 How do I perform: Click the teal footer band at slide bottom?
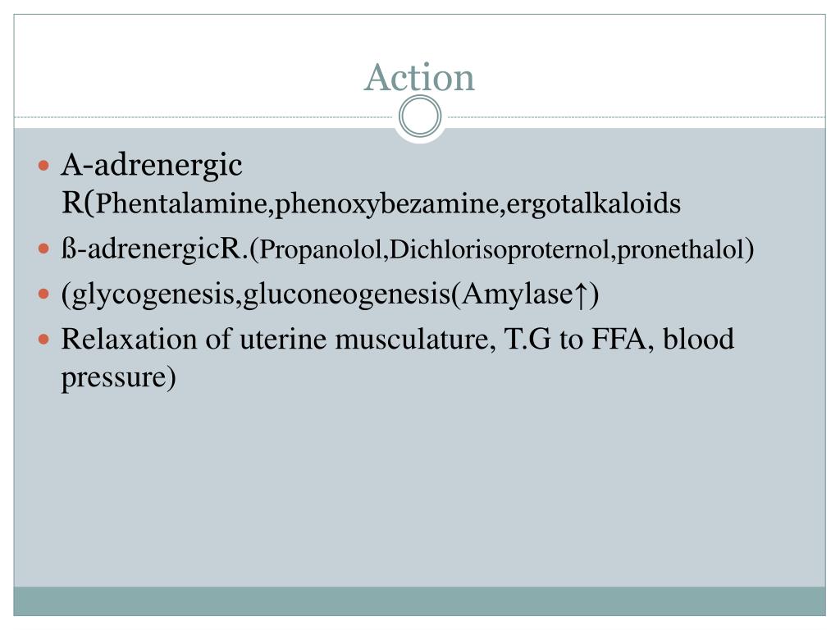click(419, 601)
